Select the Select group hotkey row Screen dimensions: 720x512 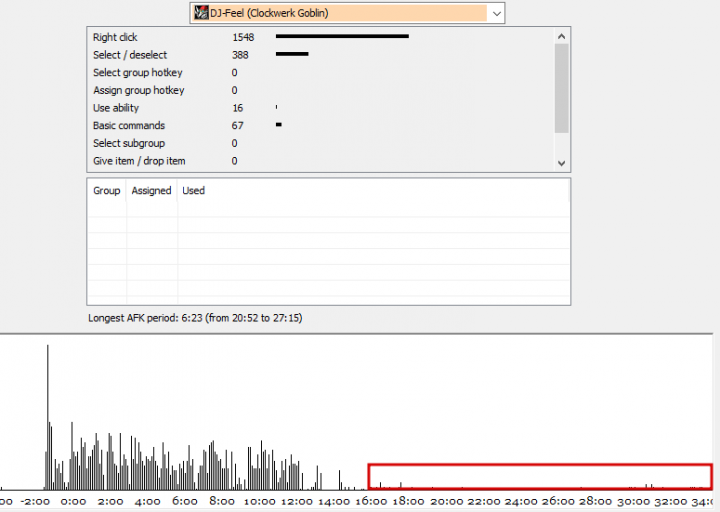pyautogui.click(x=320, y=73)
